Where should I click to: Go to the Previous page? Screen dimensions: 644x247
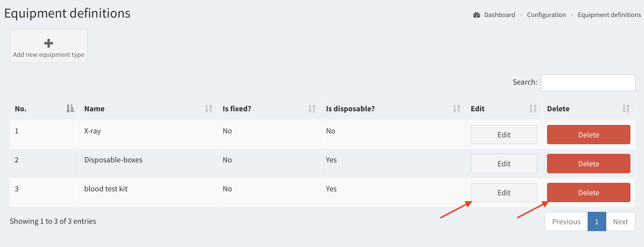click(566, 222)
